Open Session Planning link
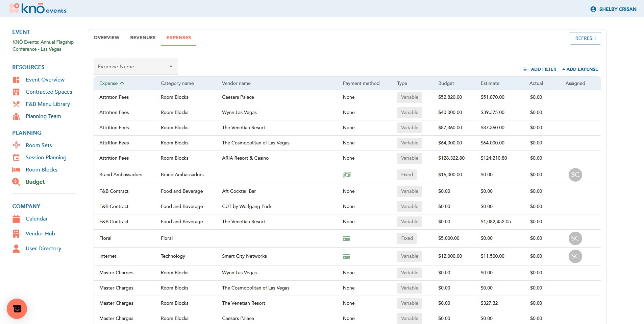The height and width of the screenshot is (324, 644). (46, 158)
